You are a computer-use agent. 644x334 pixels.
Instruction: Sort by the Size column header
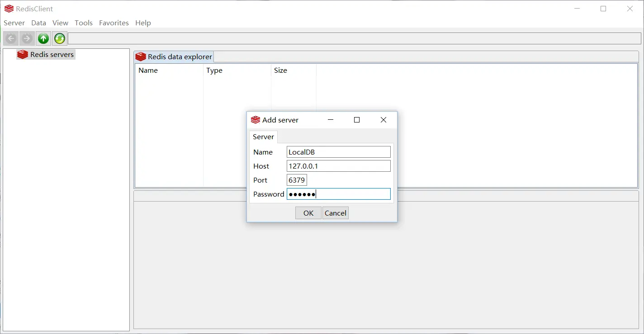(294, 70)
